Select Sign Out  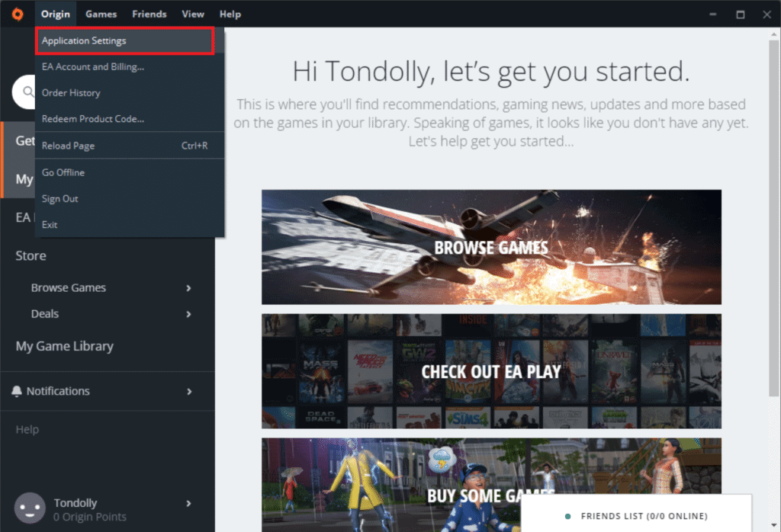tap(59, 198)
